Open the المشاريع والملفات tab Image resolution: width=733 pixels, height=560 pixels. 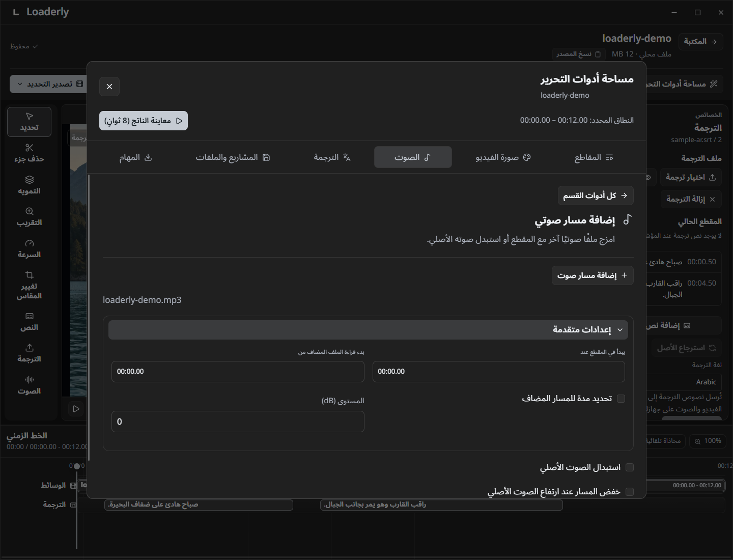tap(233, 157)
